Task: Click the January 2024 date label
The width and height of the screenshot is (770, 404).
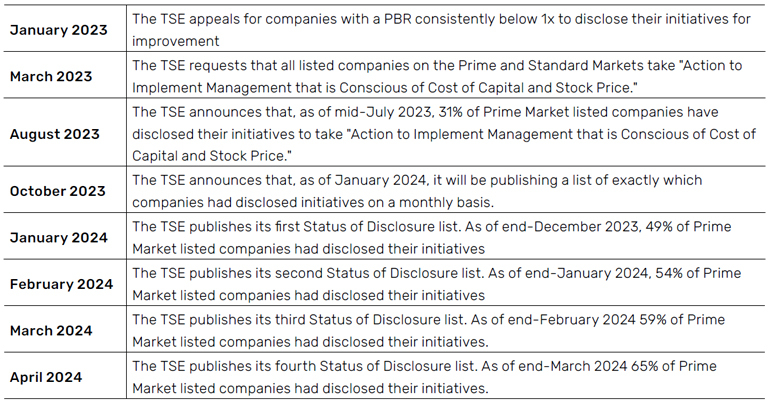Action: [58, 238]
